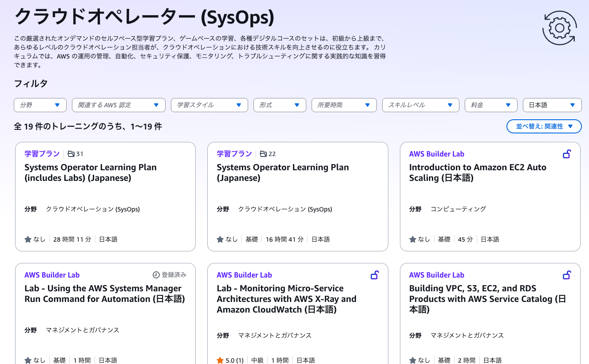
Task: Open the 22-item Systems Operator Learning Plan (Japanese)
Action: (x=283, y=172)
